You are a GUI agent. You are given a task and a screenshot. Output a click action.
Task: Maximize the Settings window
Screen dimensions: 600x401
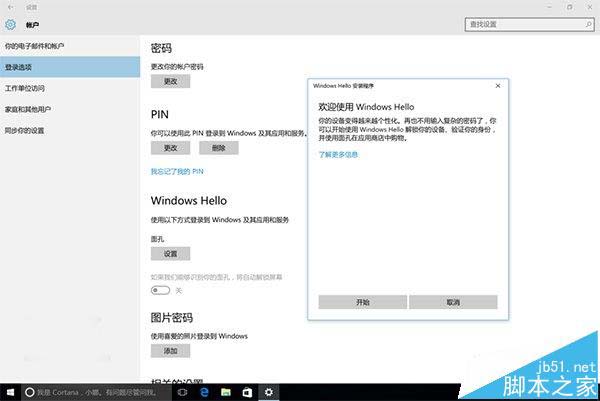click(x=570, y=7)
